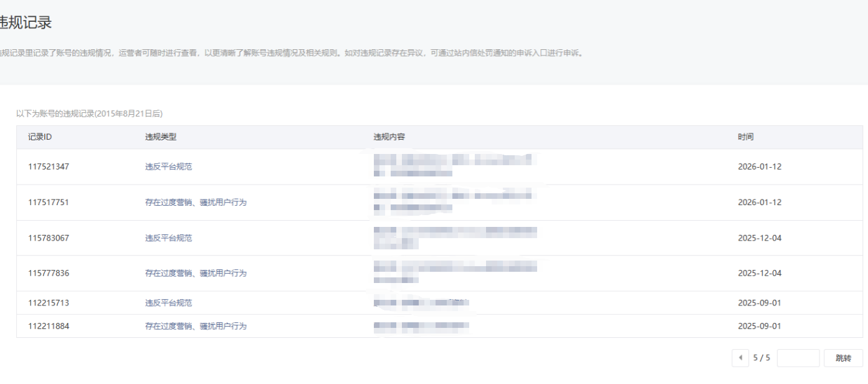Click the 2025-12-04 date for record 115777836
The width and height of the screenshot is (868, 384).
click(759, 273)
